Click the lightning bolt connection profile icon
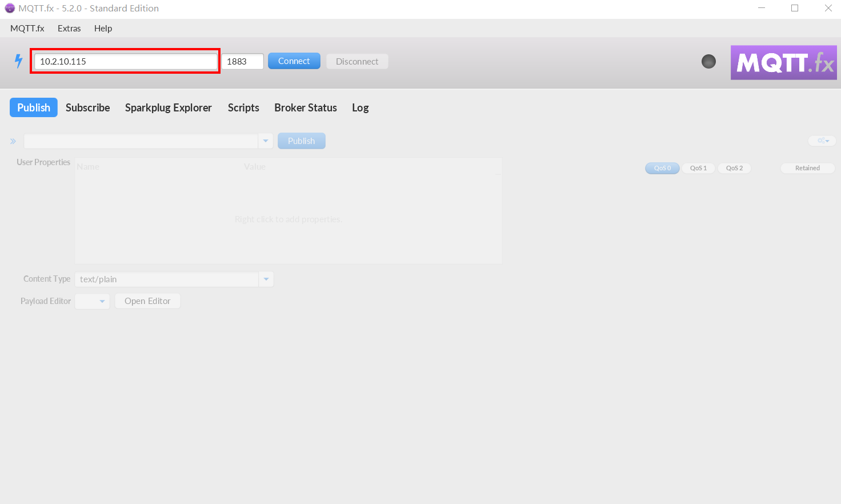Screen dimensions: 841x504 pos(18,61)
